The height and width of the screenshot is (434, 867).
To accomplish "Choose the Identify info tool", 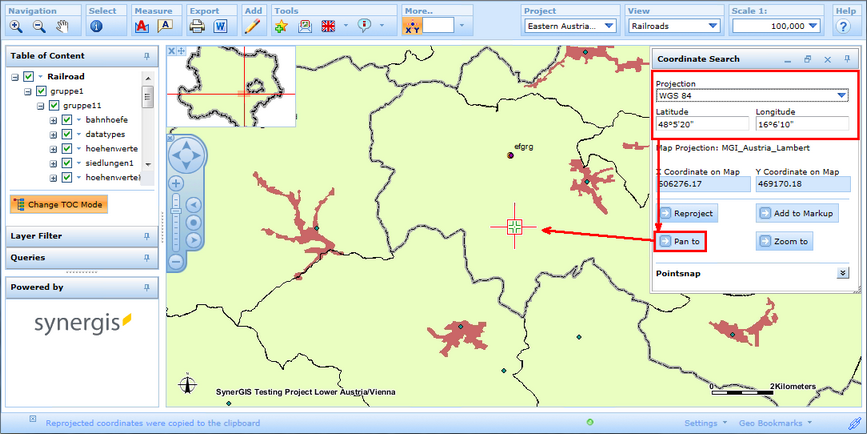I will click(96, 26).
